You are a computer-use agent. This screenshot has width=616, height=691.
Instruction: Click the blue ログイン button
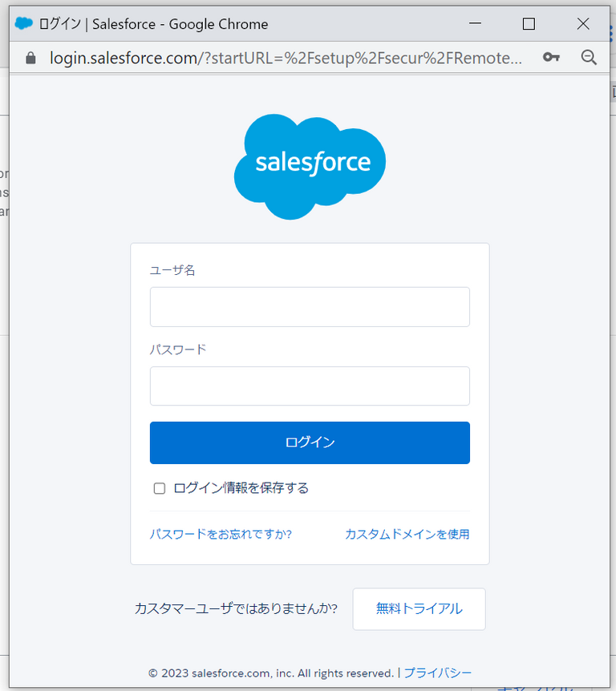tap(310, 442)
